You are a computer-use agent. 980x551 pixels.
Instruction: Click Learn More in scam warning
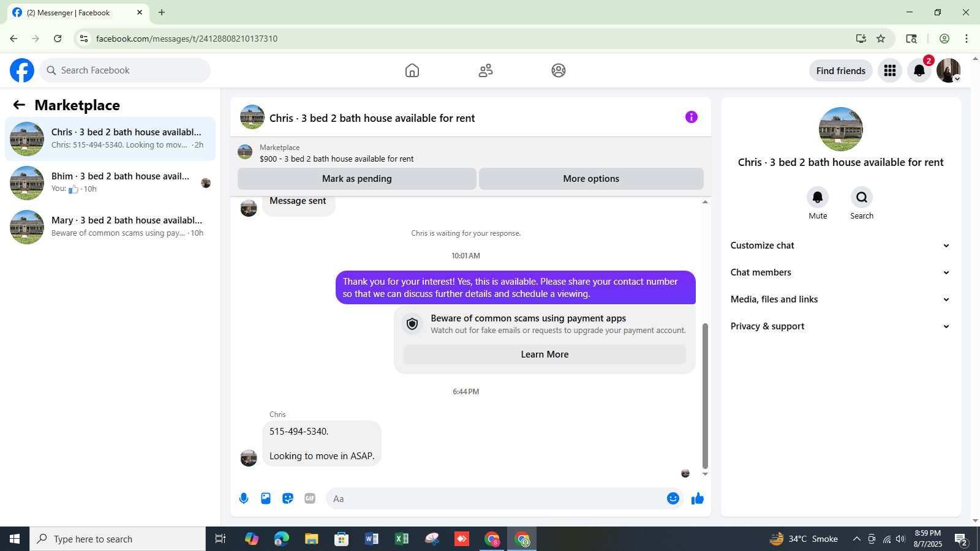tap(545, 354)
